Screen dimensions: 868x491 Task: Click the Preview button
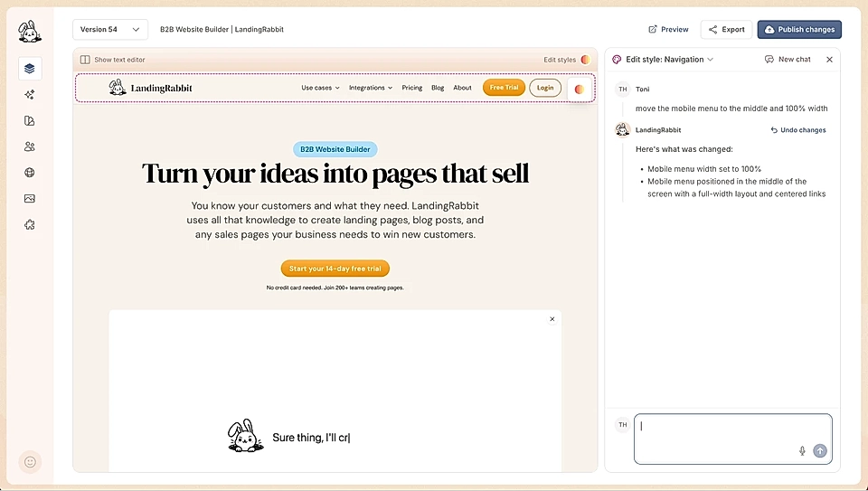coord(669,29)
